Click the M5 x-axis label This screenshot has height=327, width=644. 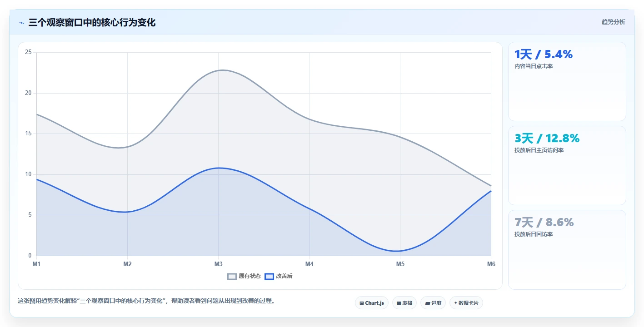(x=400, y=264)
